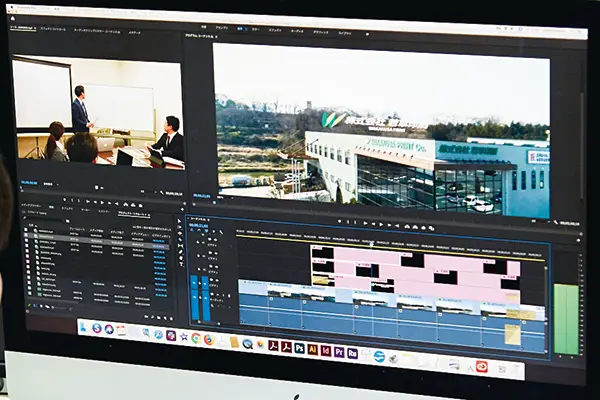Select the Track Select Forward tool
The width and height of the screenshot is (600, 400).
[179, 227]
